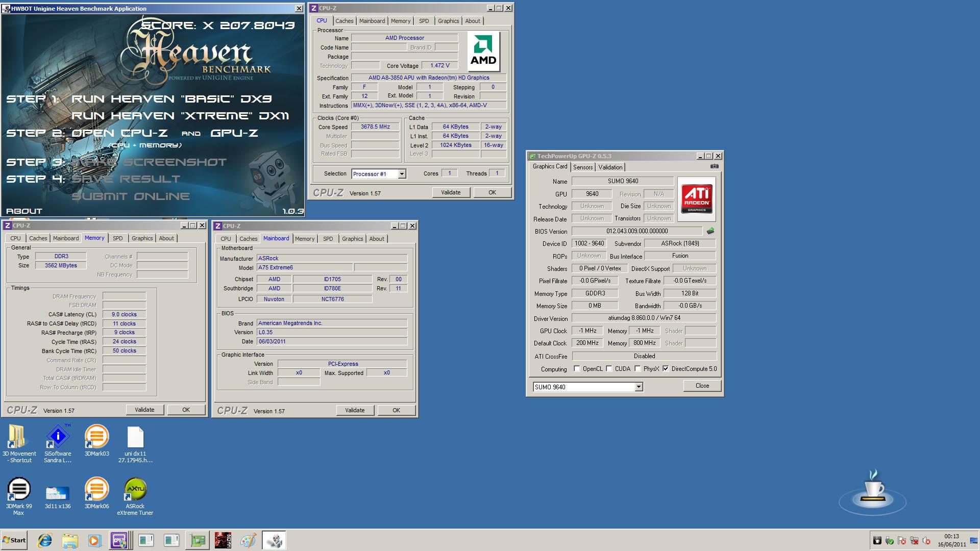The width and height of the screenshot is (980, 551).
Task: Click the ATI Radeon logo in GPU-Z
Action: tap(696, 199)
